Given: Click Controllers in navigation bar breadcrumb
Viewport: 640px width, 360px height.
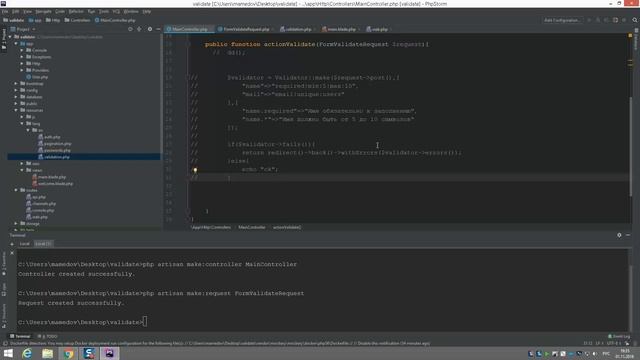Looking at the screenshot, I should click(x=77, y=20).
